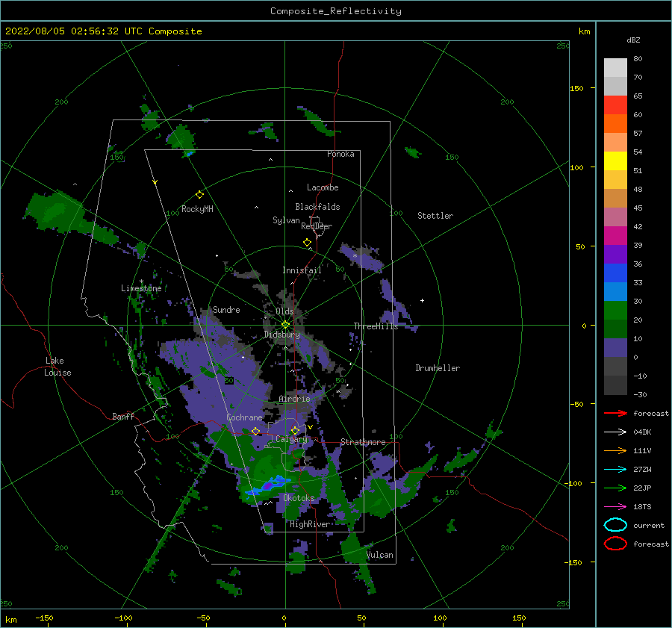Click the cyan 'current' ellipse icon
Image resolution: width=672 pixels, height=628 pixels.
click(x=615, y=525)
